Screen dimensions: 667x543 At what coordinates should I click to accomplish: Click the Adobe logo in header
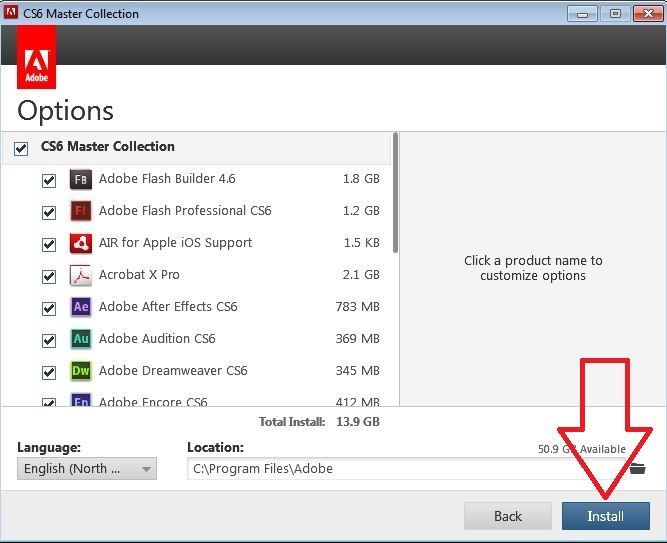point(37,57)
